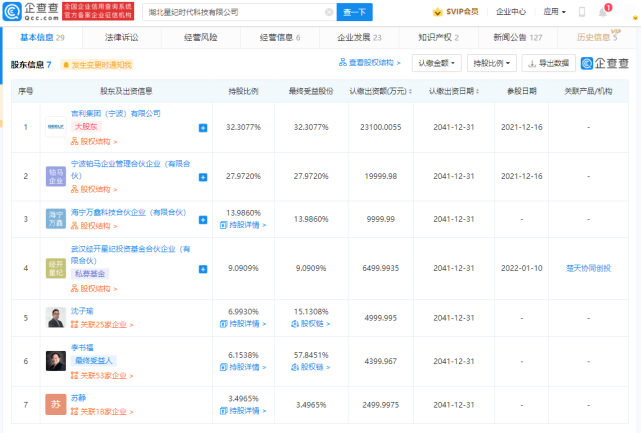Open 持股比例 filter dropdown
Viewport: 641px width, 433px height.
tap(491, 63)
